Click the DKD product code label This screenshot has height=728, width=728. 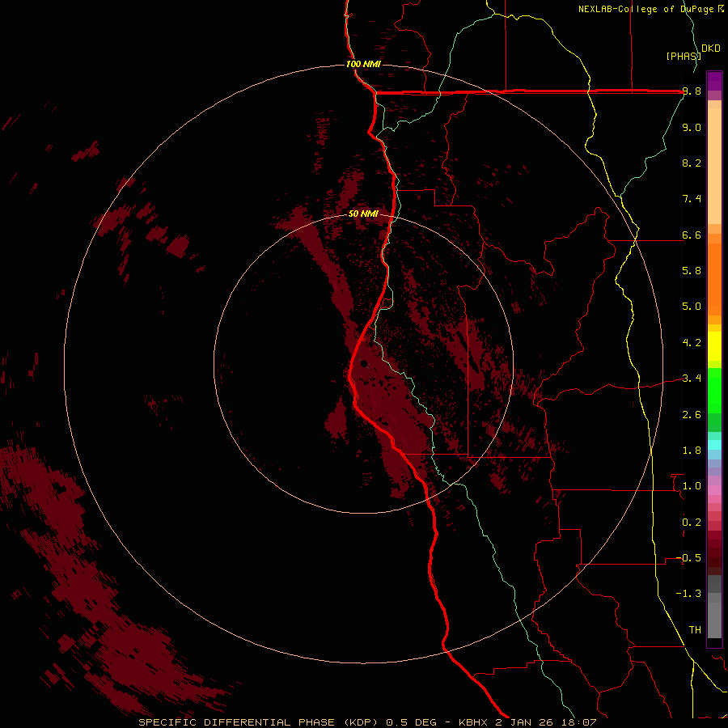pos(711,49)
